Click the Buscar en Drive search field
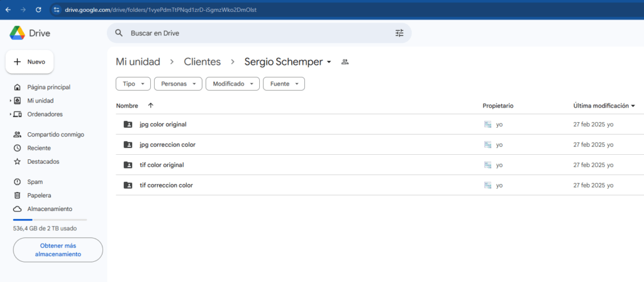Viewport: 644px width, 282px height. 258,33
